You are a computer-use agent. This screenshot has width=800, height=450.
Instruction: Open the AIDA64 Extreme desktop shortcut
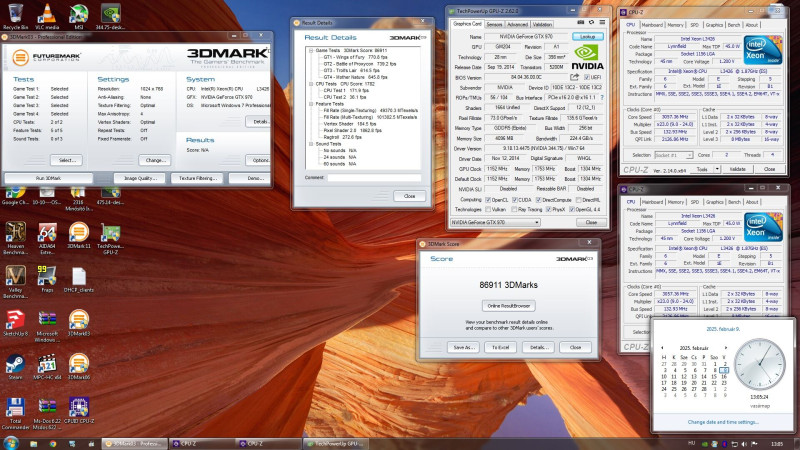tap(47, 238)
